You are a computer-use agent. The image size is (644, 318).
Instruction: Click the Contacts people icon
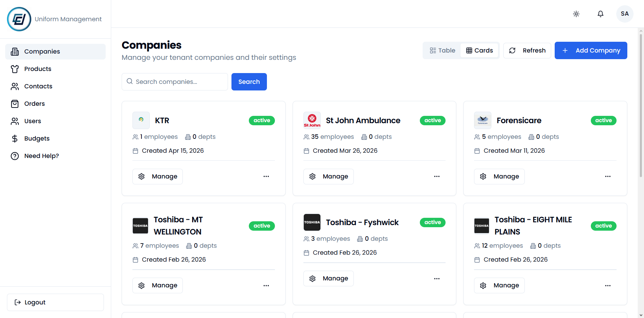click(15, 86)
